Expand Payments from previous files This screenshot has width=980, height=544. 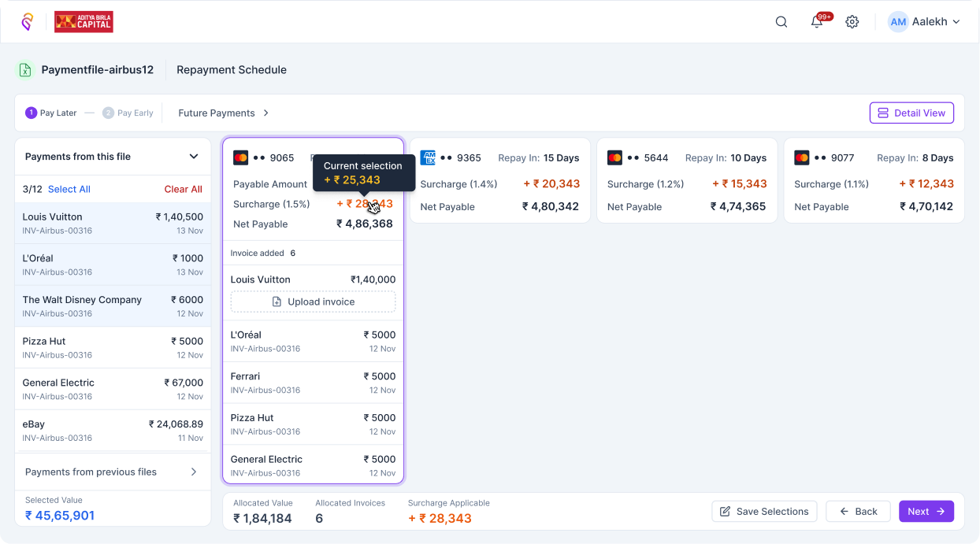[113, 472]
